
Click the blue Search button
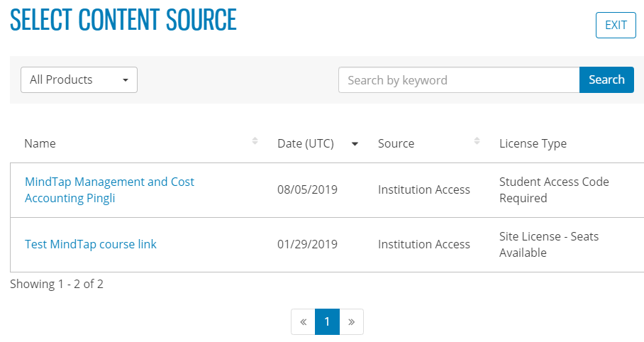coord(606,79)
